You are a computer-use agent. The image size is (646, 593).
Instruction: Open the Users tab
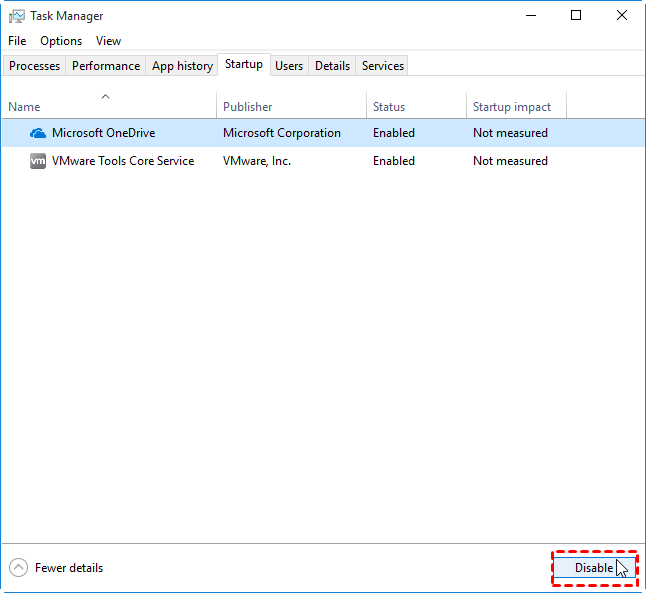[x=289, y=66]
